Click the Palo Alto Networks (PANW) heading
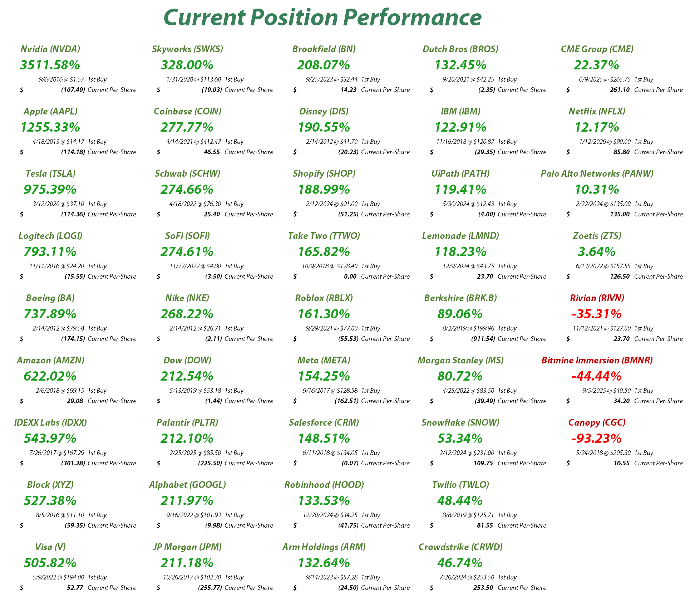The height and width of the screenshot is (602, 700). (597, 173)
